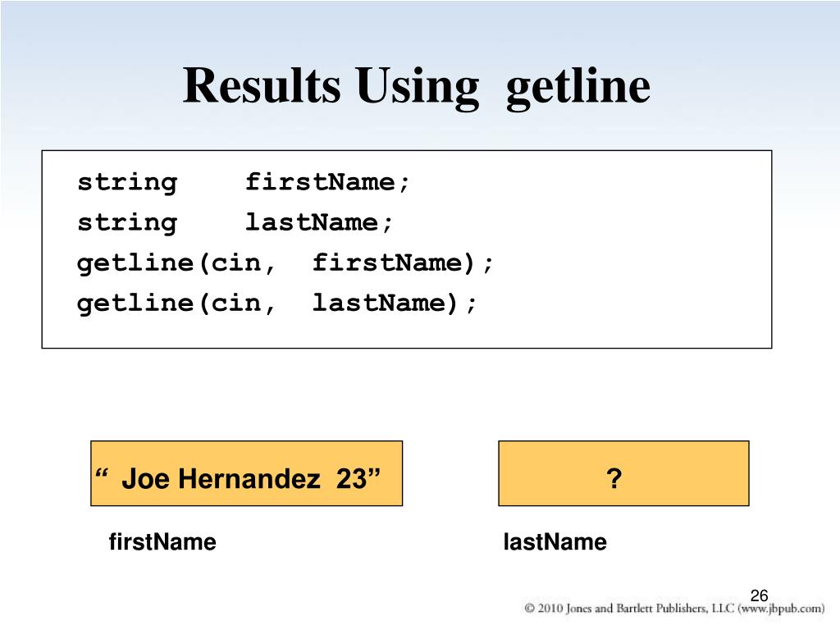840x630 pixels.
Task: Click the orange box with "Joe Hernandez 23"
Action: click(246, 473)
